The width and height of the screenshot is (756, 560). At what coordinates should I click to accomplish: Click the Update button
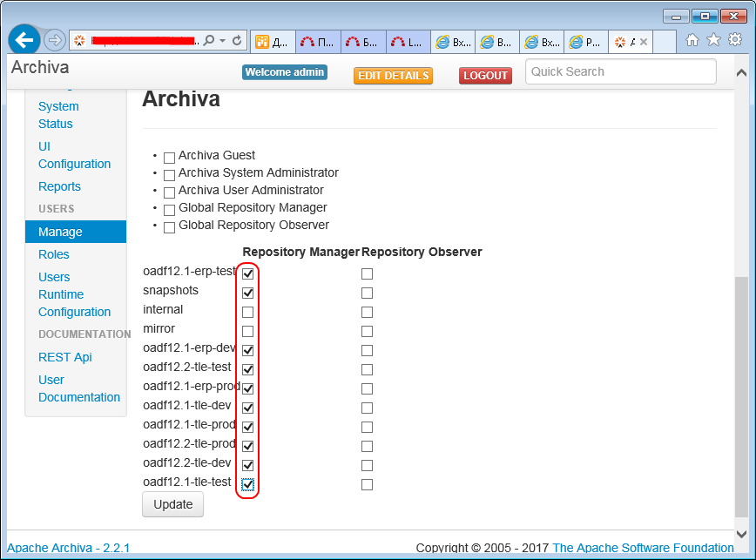[172, 504]
